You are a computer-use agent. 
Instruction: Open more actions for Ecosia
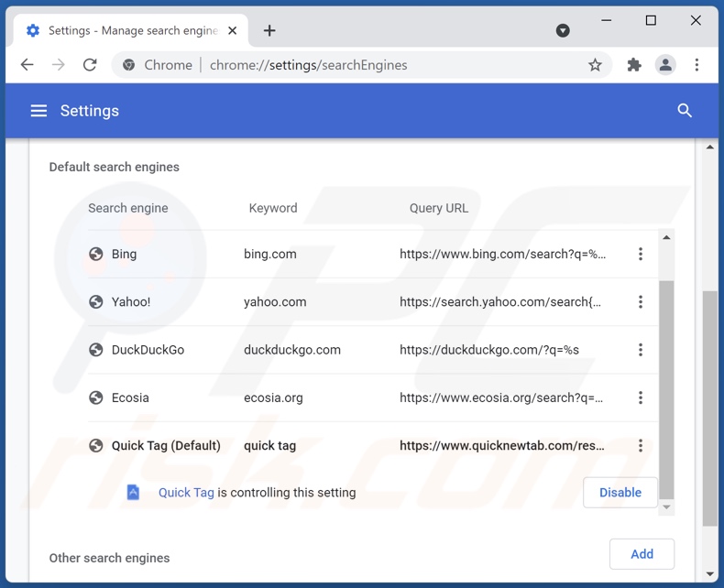click(641, 397)
